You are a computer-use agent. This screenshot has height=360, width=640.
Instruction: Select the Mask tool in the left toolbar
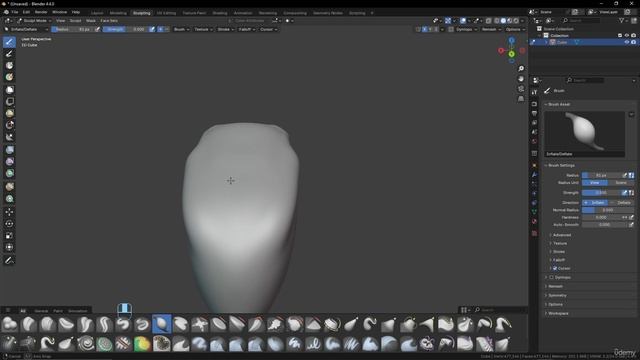9,66
